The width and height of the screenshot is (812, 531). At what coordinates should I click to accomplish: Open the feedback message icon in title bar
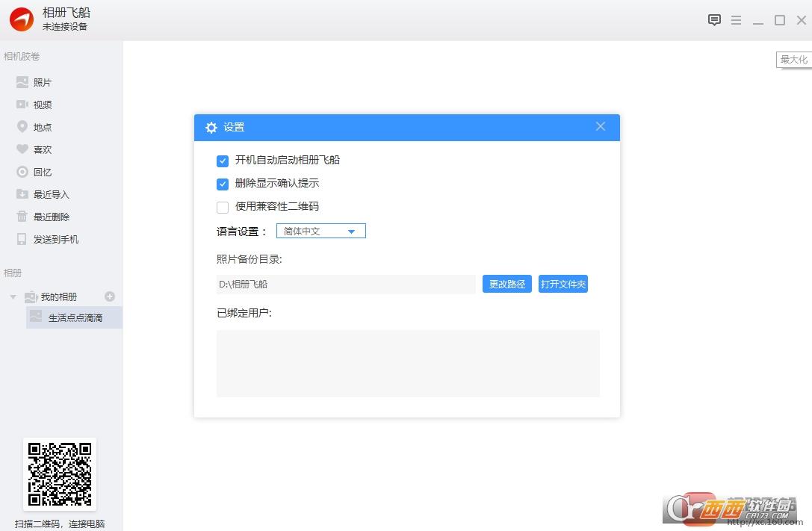coord(714,20)
